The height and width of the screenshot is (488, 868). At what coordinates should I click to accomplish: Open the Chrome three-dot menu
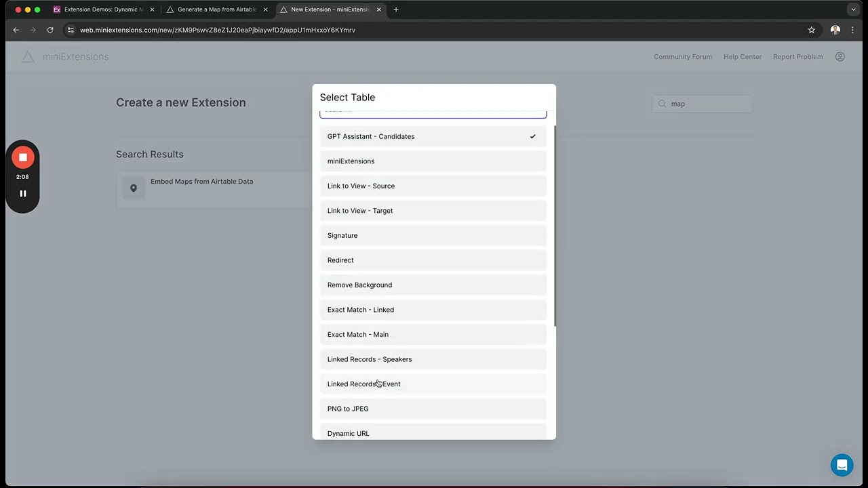coord(852,30)
